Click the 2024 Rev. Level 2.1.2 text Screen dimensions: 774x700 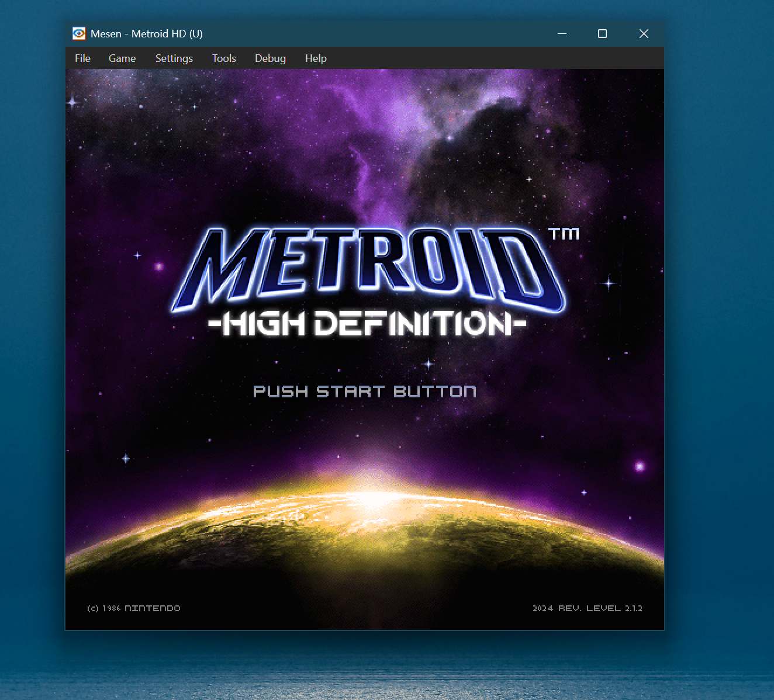(587, 608)
